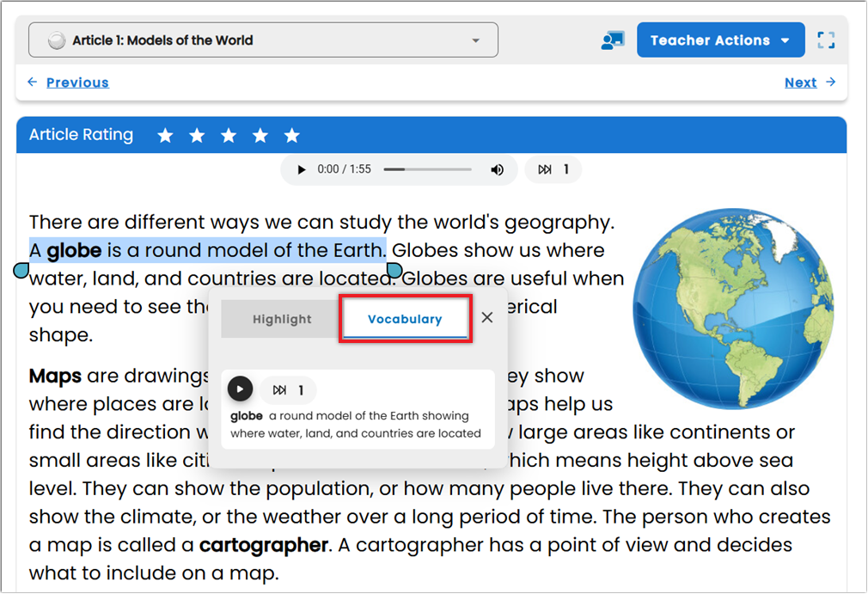Click the left text selection handle

(x=21, y=270)
